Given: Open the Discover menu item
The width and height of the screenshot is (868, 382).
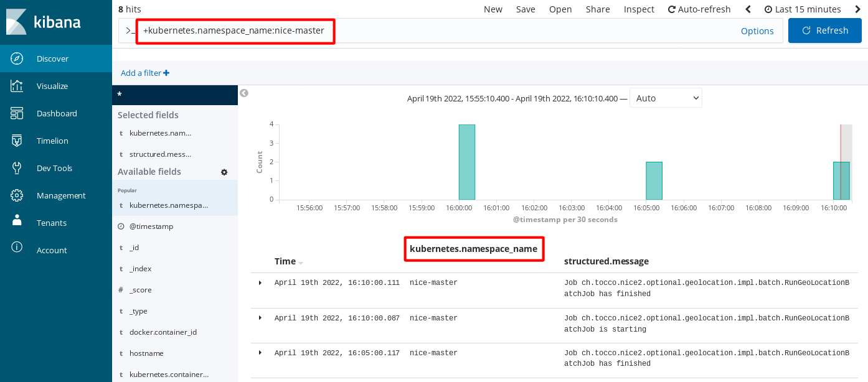Looking at the screenshot, I should 56,58.
